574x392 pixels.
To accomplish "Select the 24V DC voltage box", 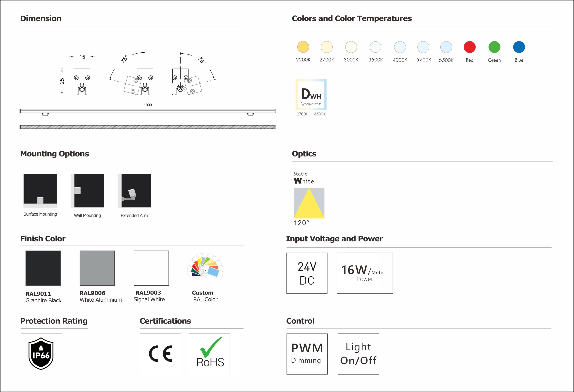I will (307, 273).
